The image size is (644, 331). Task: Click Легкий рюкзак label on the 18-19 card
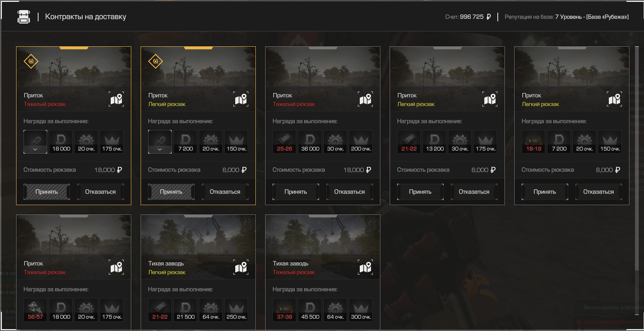pyautogui.click(x=540, y=104)
